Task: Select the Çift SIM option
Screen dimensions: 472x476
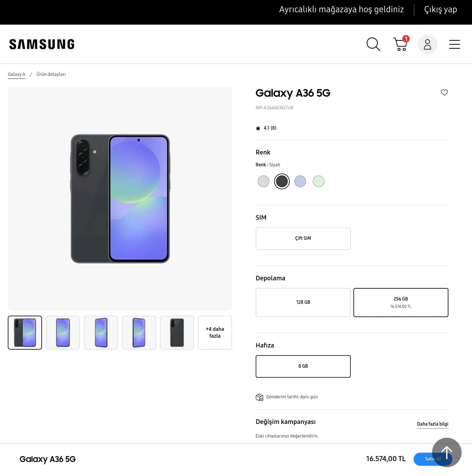Action: click(x=303, y=238)
